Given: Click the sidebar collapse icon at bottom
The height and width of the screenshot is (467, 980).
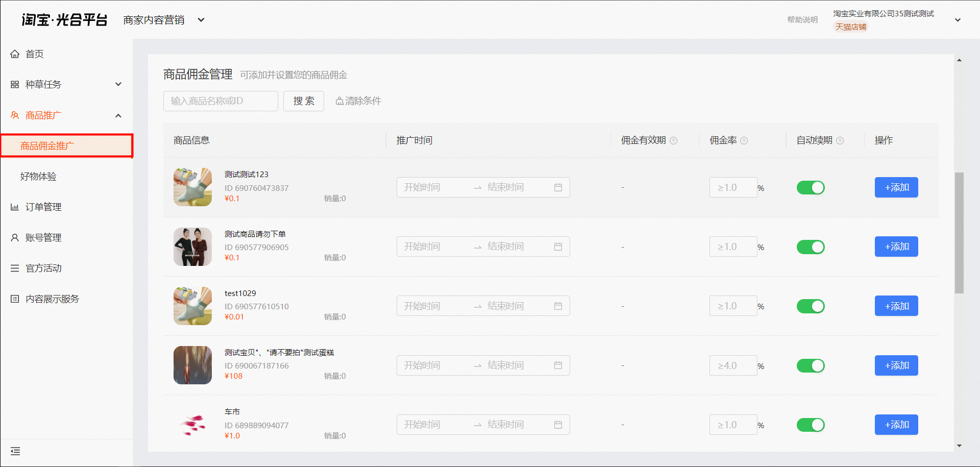Looking at the screenshot, I should (x=15, y=451).
